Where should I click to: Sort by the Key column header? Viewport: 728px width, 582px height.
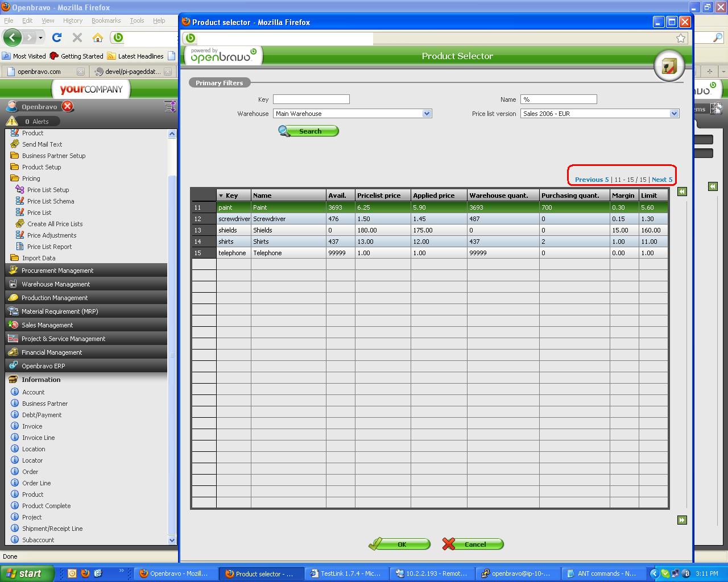point(232,196)
